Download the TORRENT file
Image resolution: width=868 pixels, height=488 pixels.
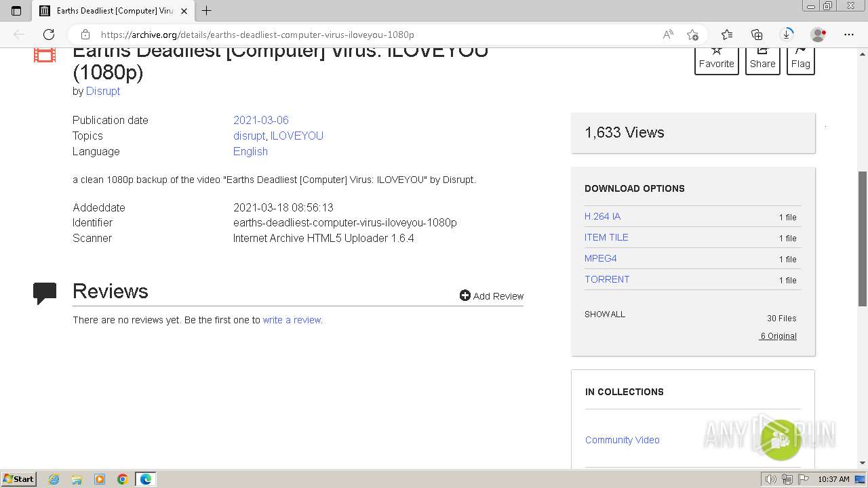[x=607, y=279]
